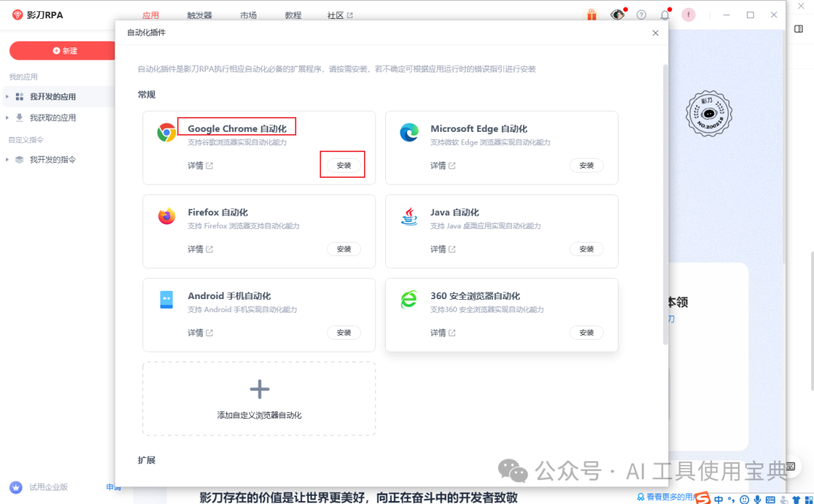The width and height of the screenshot is (814, 504).
Task: Click the 我开发的应用 grid icon
Action: pos(20,96)
